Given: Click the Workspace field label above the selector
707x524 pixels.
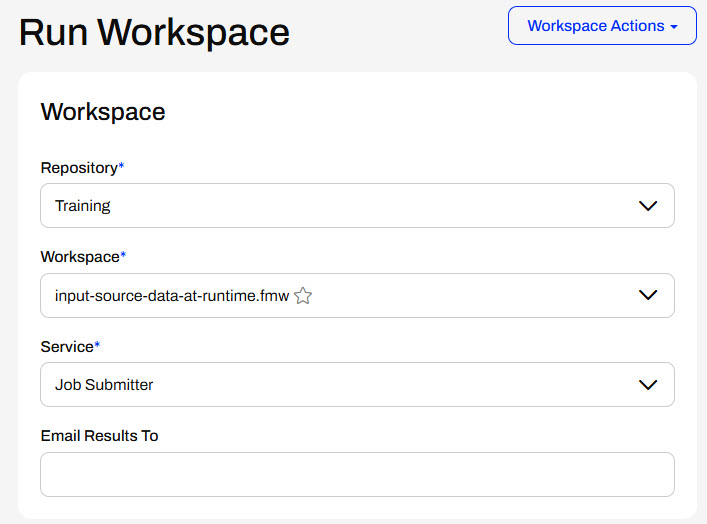Looking at the screenshot, I should coord(79,257).
